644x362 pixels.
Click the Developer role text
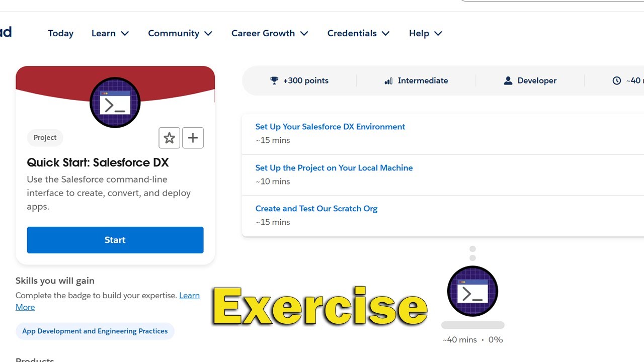537,80
